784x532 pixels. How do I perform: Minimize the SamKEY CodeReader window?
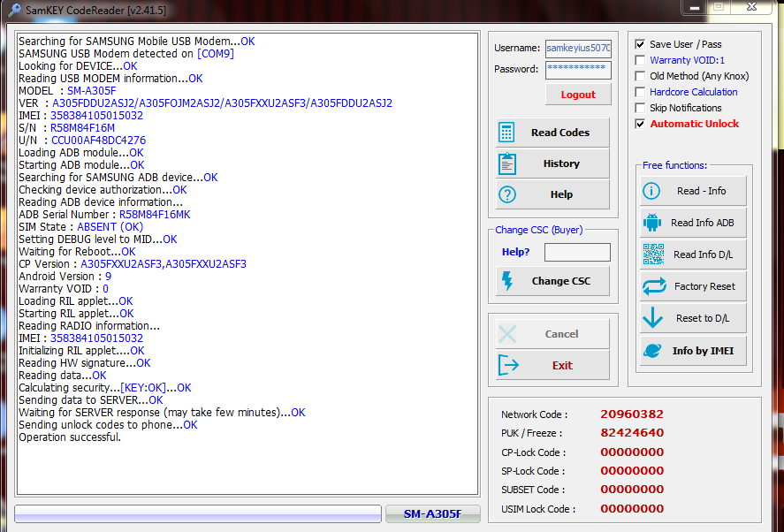[x=695, y=7]
